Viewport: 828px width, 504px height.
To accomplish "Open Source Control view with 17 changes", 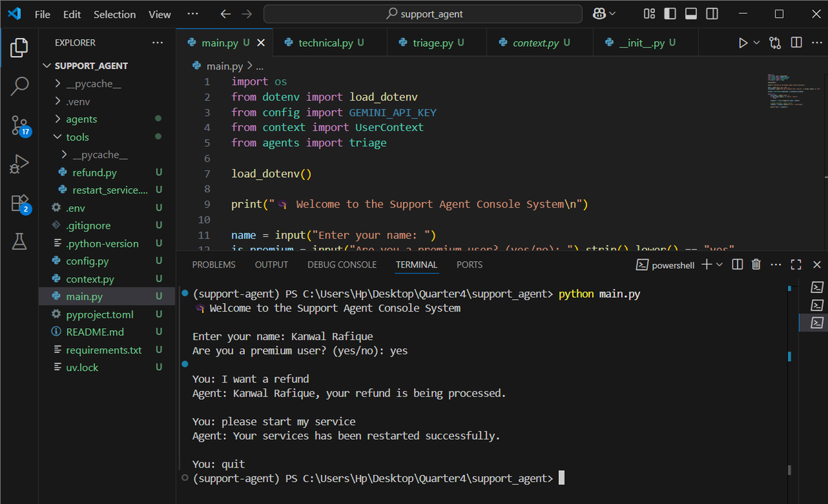I will point(19,125).
